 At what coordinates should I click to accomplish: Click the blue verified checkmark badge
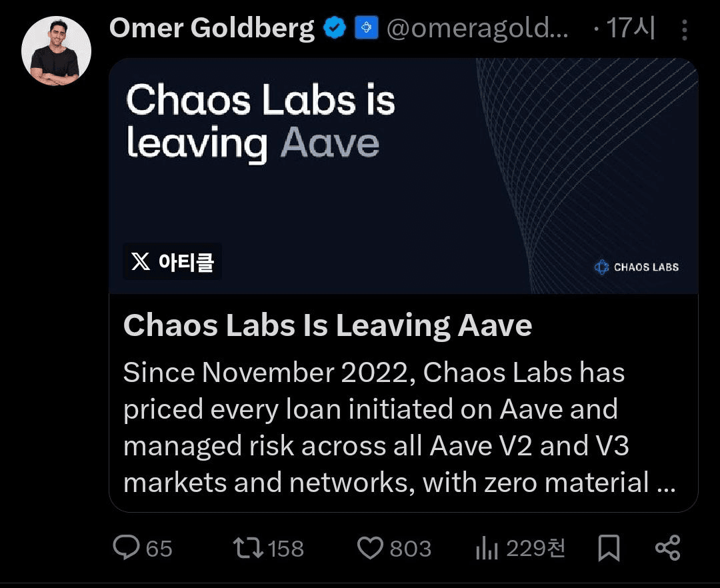[x=334, y=29]
